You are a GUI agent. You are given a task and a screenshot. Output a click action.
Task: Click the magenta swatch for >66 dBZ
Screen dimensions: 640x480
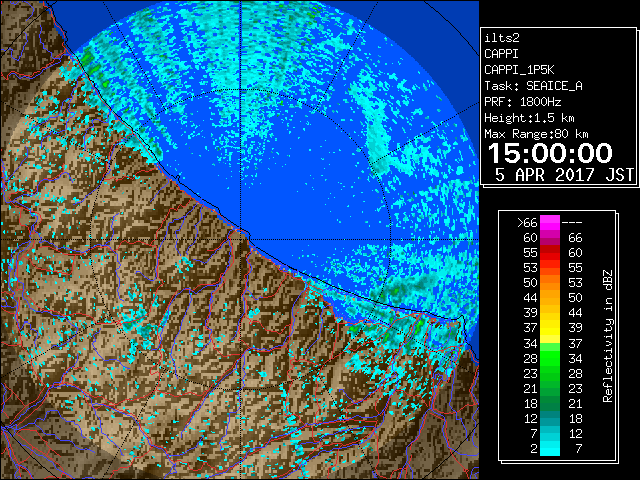(x=550, y=223)
